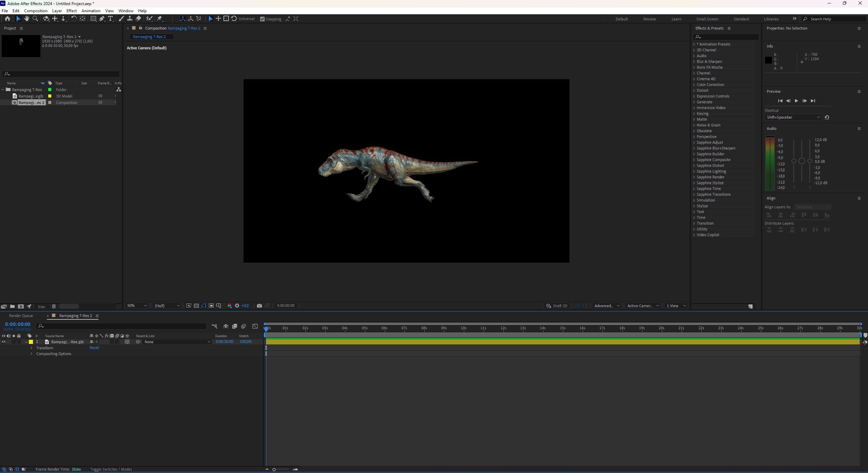Disable the Snapping checkbox

pyautogui.click(x=262, y=19)
